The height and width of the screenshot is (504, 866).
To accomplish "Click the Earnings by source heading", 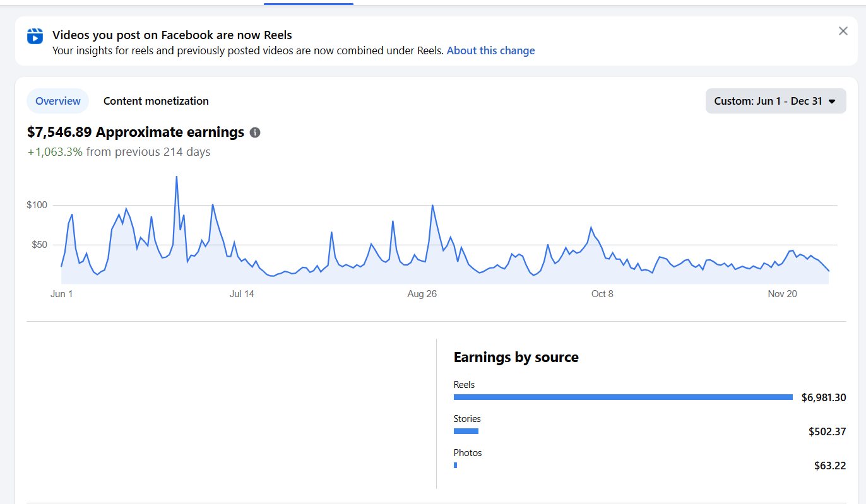I will (x=516, y=357).
